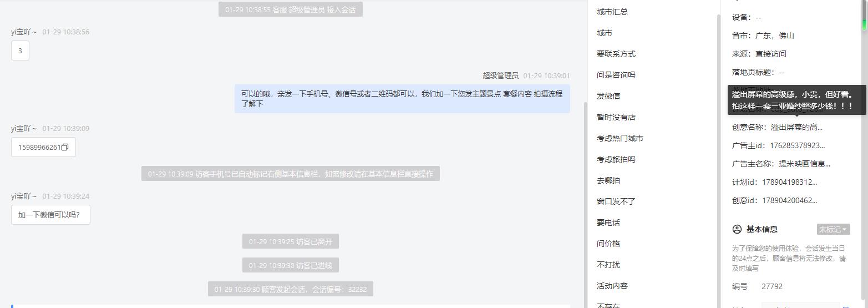Select the 活动内容 quick reply
Screen dimensions: 868x308
612,286
